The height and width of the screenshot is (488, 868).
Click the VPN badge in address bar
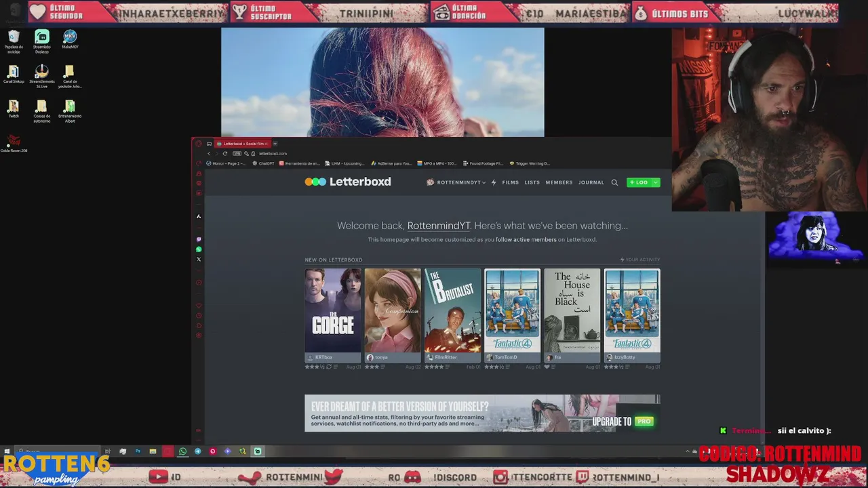(x=237, y=154)
